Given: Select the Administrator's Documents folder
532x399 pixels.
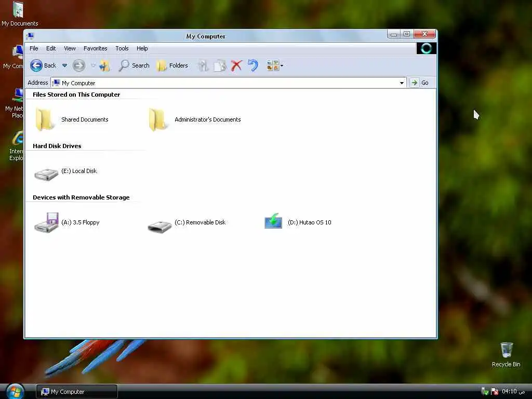Looking at the screenshot, I should tap(194, 119).
